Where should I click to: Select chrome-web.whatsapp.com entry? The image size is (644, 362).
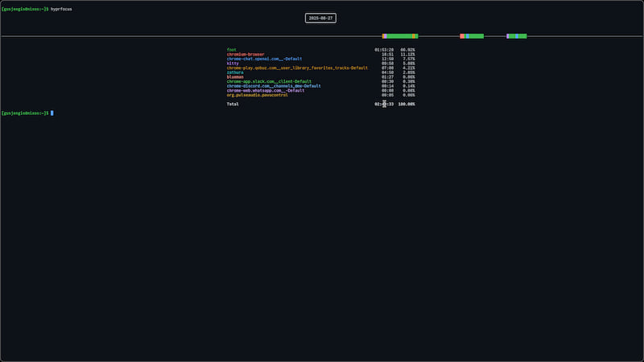(266, 91)
